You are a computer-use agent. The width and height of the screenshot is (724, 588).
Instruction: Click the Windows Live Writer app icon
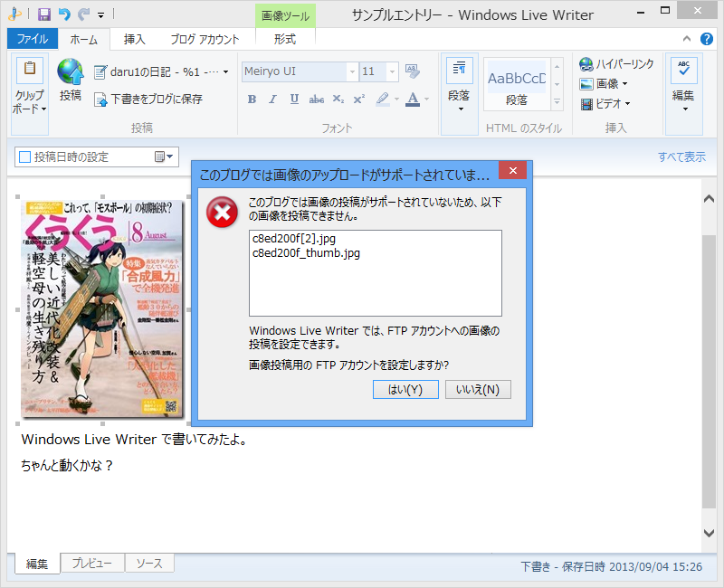(x=14, y=14)
